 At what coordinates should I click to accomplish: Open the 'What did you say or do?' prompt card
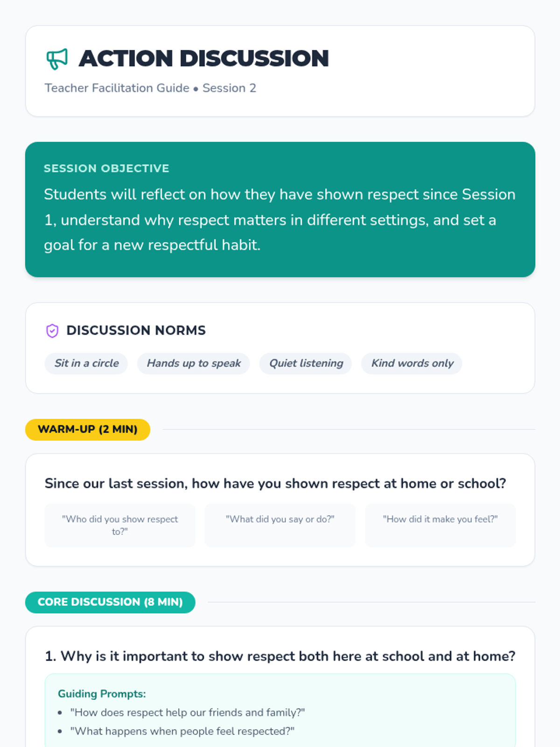pyautogui.click(x=280, y=525)
